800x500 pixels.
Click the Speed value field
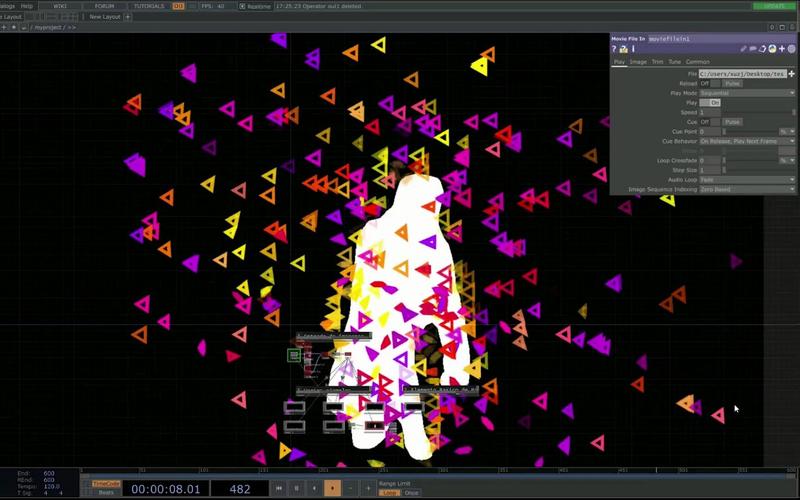[710, 112]
